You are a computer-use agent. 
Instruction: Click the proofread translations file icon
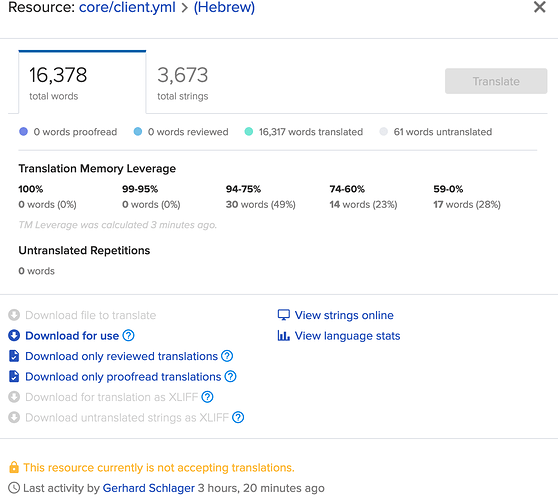(14, 377)
